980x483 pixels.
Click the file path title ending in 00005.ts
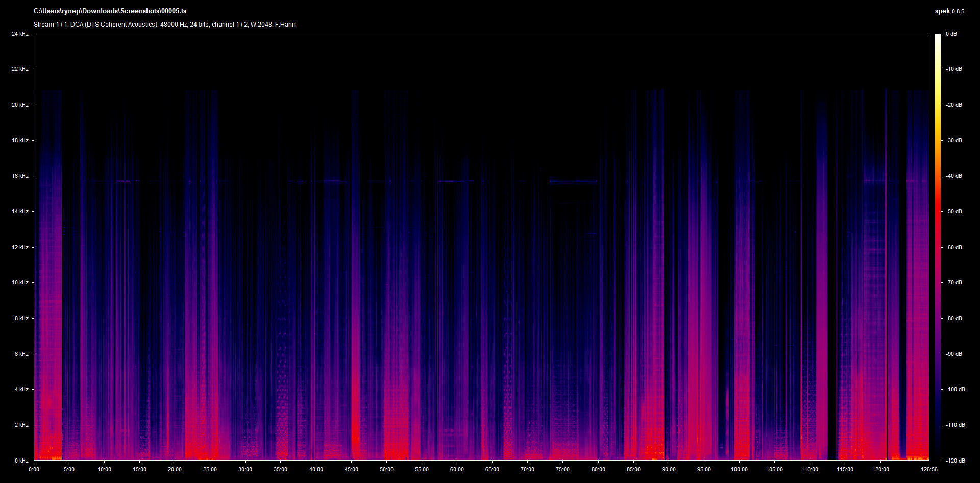click(x=110, y=11)
